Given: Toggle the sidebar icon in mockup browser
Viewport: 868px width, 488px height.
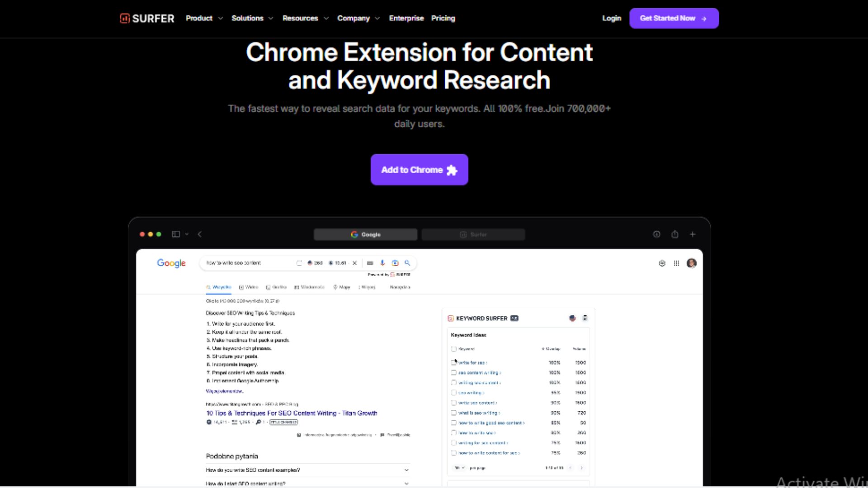Looking at the screenshot, I should (x=176, y=234).
